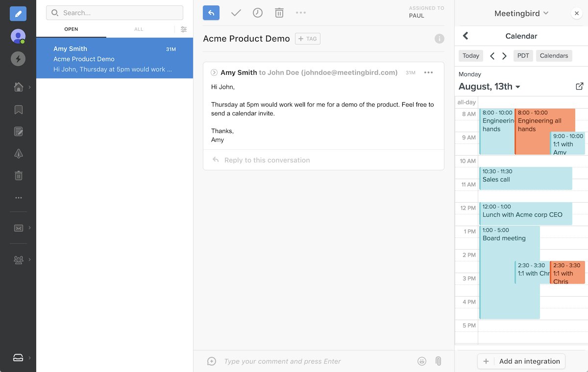The height and width of the screenshot is (372, 588).
Task: Expand the message header circle arrow
Action: tap(214, 72)
